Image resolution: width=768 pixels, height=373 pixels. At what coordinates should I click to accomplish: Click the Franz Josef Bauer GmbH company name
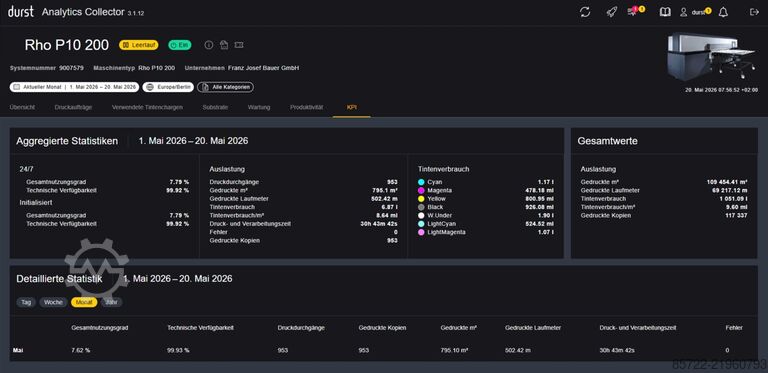click(x=264, y=68)
